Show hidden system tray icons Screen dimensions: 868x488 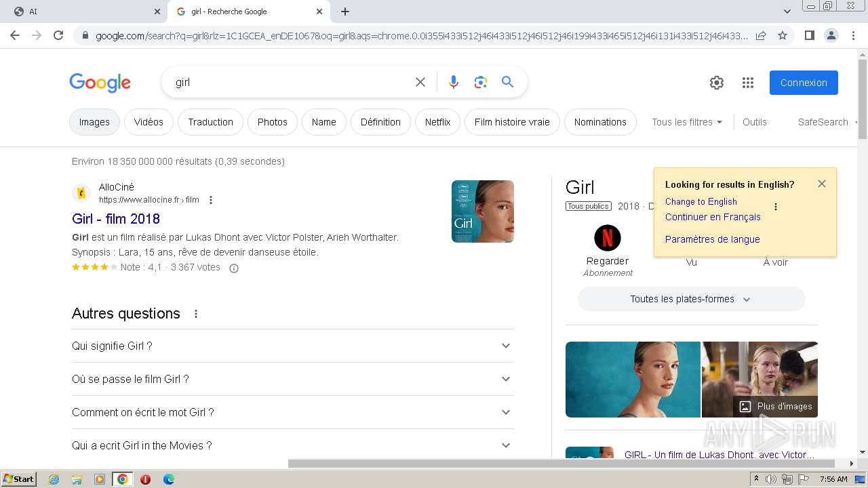(756, 479)
